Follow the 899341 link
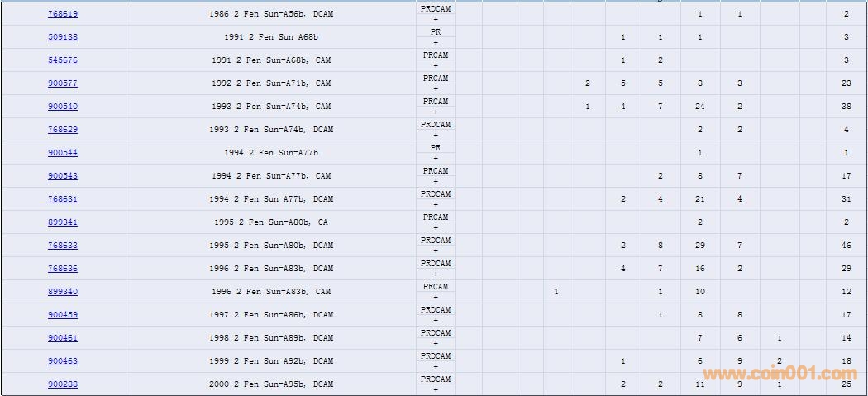The image size is (868, 396). pyautogui.click(x=63, y=222)
